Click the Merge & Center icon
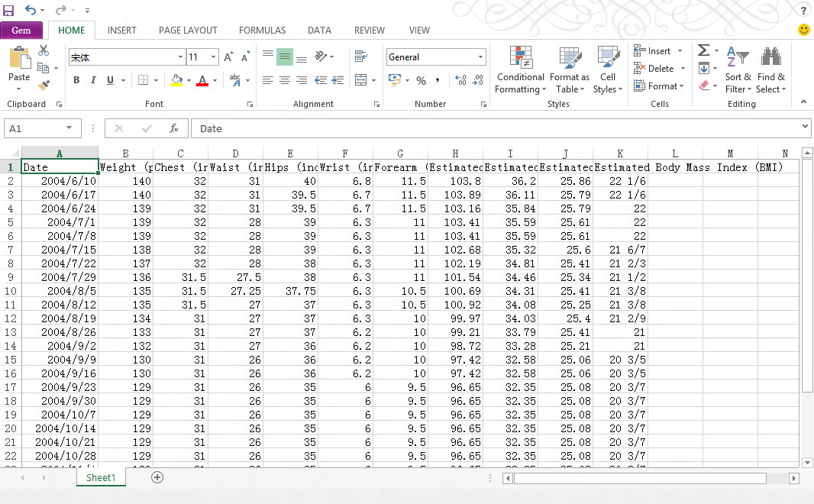Image resolution: width=814 pixels, height=504 pixels. pyautogui.click(x=360, y=80)
